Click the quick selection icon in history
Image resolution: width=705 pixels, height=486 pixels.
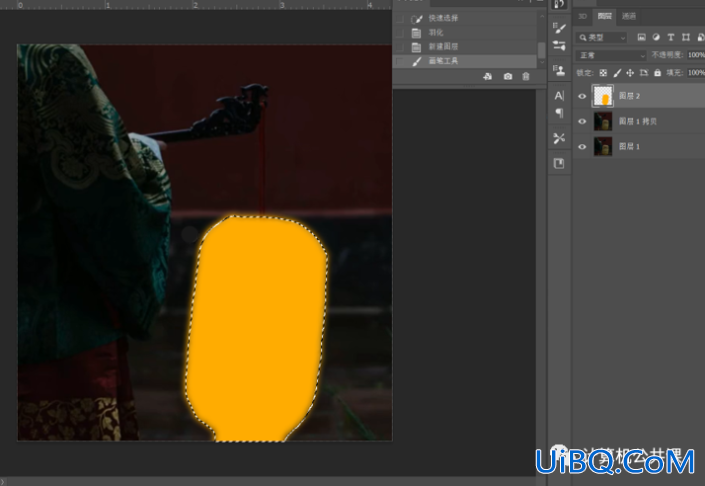[417, 18]
